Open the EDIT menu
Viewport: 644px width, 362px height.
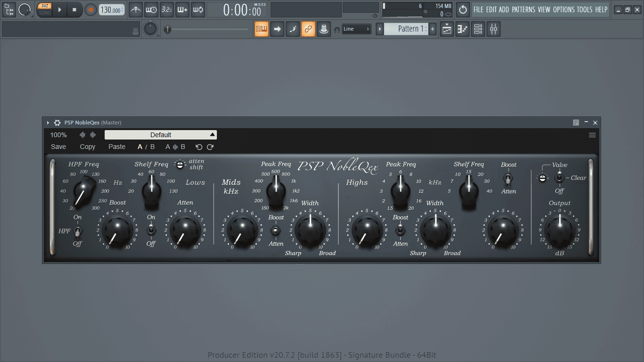click(x=491, y=9)
